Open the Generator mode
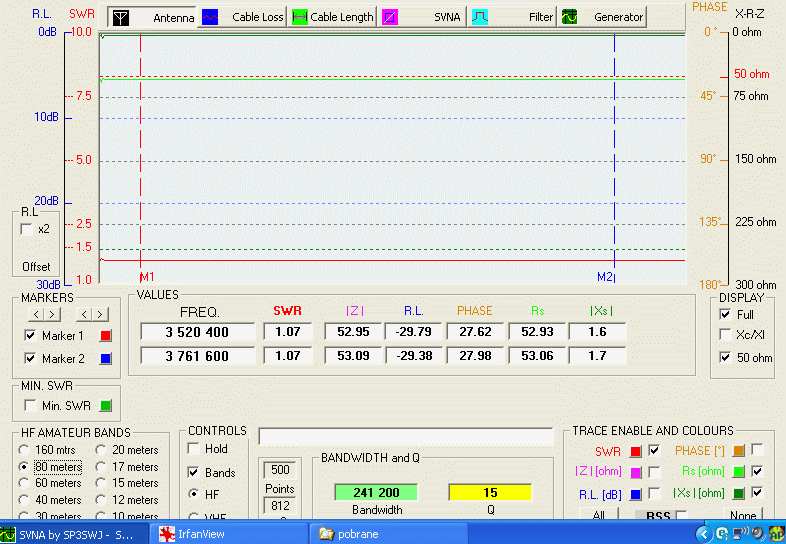Screen dimensions: 786x544 point(603,17)
